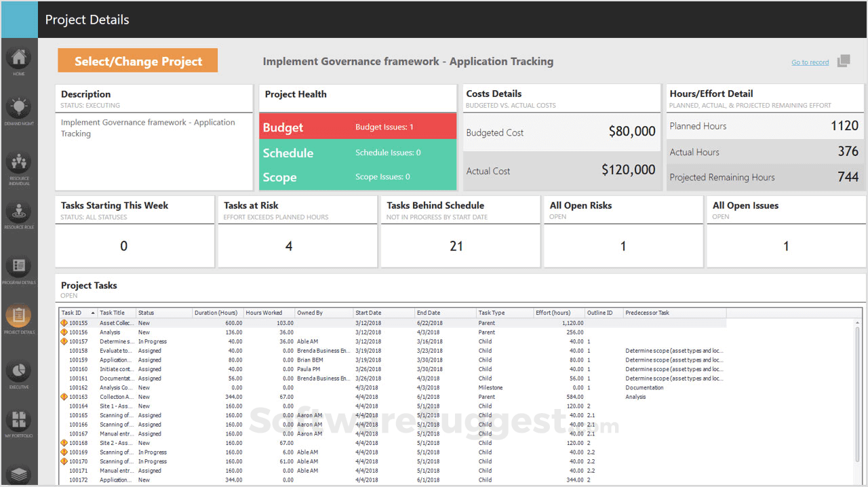Click the Task ID column sort arrow
The height and width of the screenshot is (487, 868).
click(93, 313)
